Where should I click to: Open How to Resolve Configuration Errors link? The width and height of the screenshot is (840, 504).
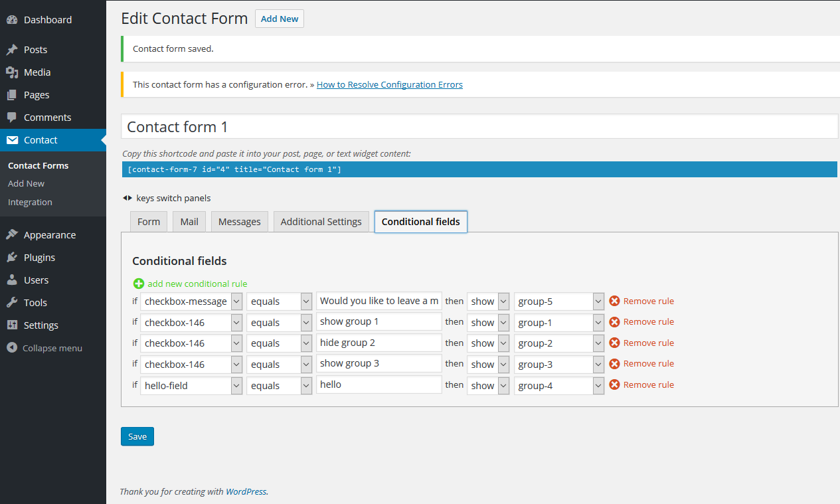coord(389,85)
